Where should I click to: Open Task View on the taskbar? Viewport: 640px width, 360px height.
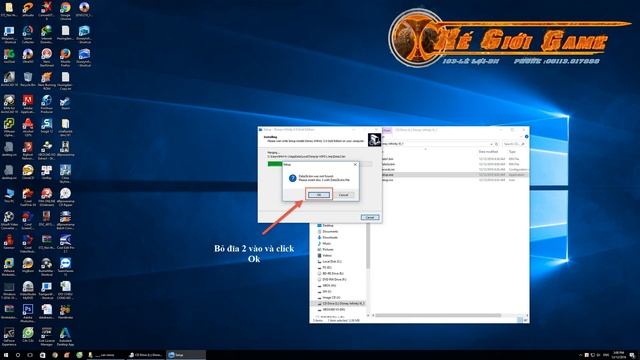pos(30,355)
